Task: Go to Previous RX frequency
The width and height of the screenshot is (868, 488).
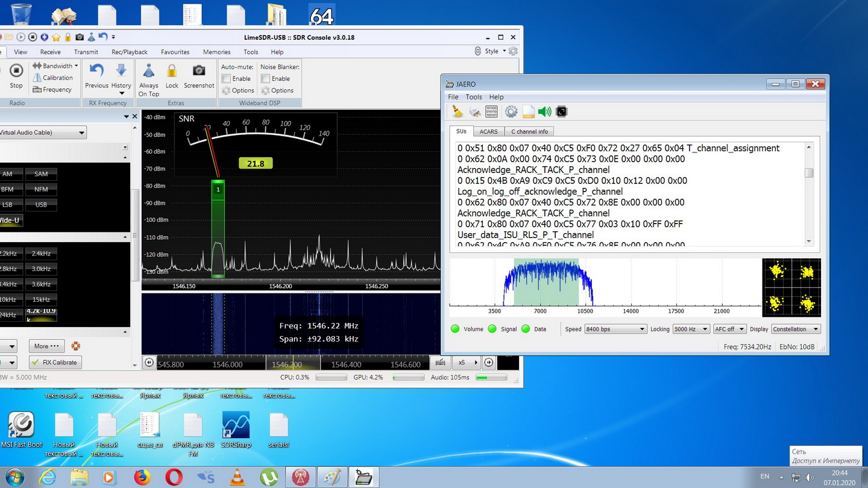Action: click(96, 76)
